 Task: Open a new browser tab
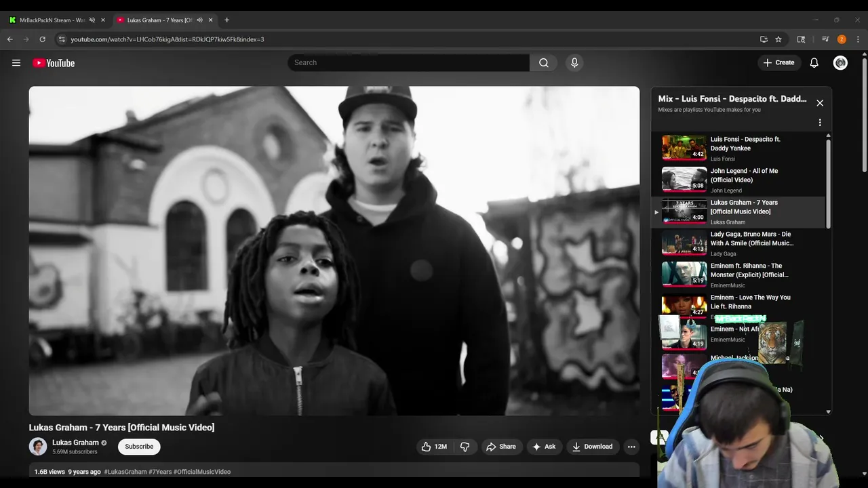[x=226, y=20]
